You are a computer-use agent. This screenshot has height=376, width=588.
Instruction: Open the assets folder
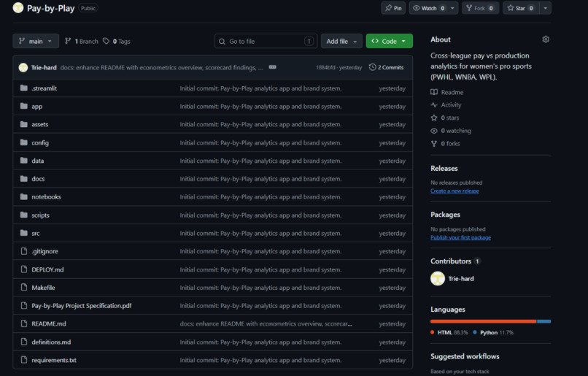pos(39,124)
